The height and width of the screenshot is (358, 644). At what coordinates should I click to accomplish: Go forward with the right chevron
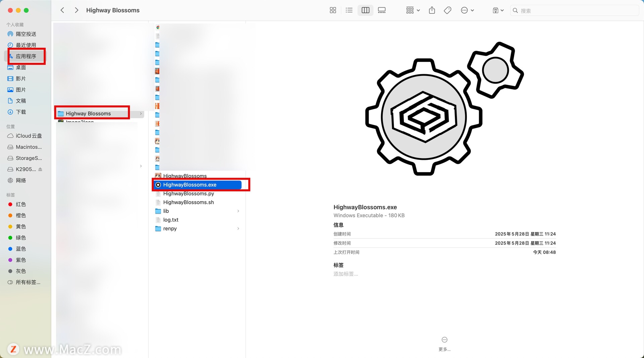coord(76,10)
